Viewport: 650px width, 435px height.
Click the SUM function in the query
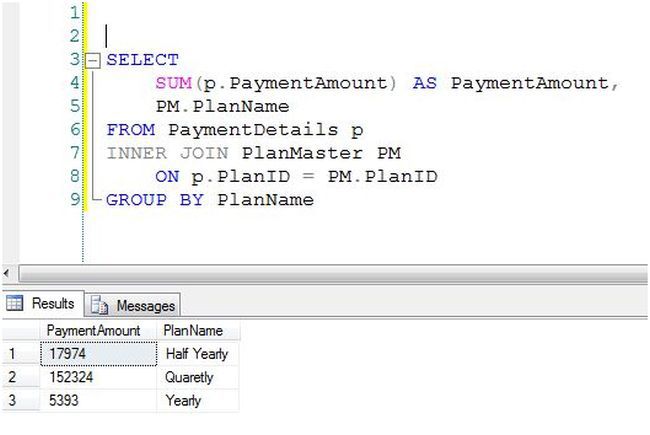(173, 83)
